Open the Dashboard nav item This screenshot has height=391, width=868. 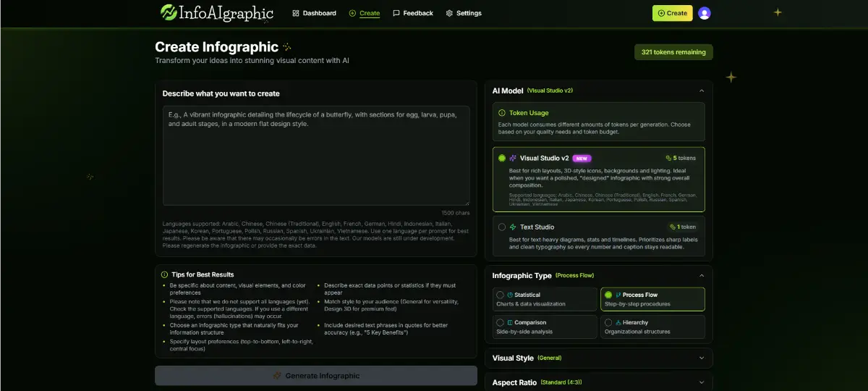[314, 13]
